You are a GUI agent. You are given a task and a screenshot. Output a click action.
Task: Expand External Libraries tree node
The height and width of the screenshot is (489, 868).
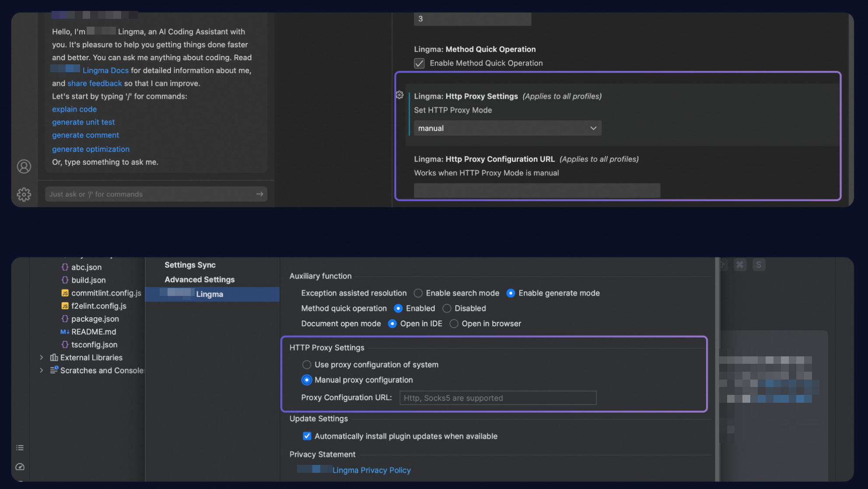pyautogui.click(x=42, y=358)
